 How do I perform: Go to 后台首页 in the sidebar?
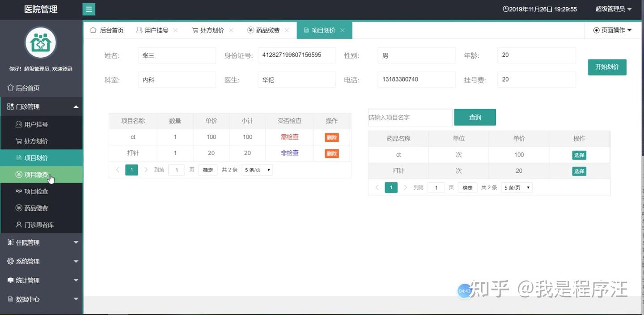[41, 88]
